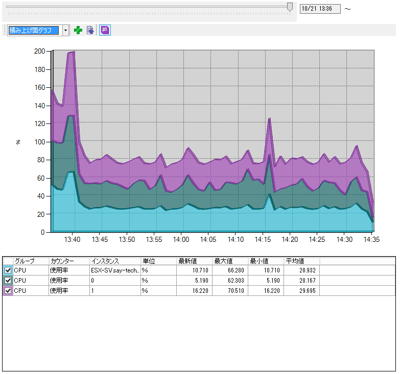Sort by the 最大値 column header
Viewport: 400px width, 374px height.
pos(230,261)
